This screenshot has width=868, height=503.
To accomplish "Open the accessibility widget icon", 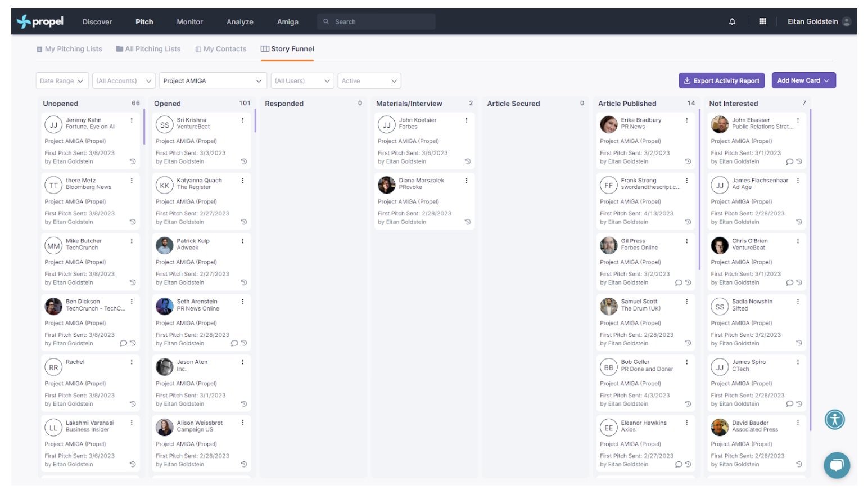I will [835, 419].
